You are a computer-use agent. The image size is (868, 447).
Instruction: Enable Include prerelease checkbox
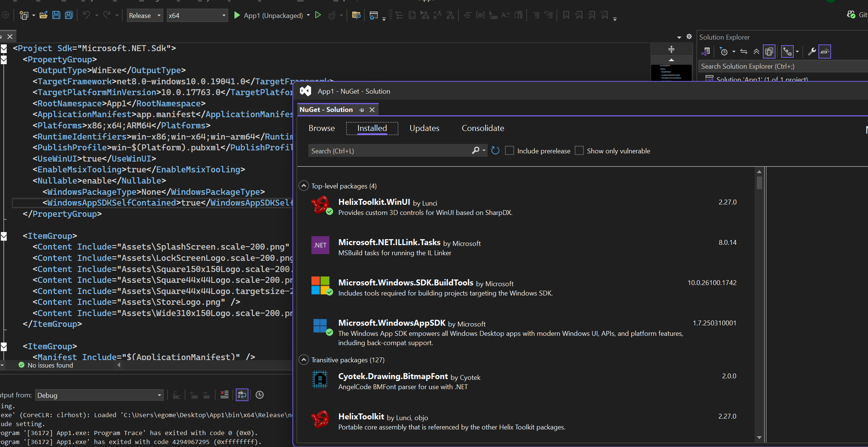pyautogui.click(x=510, y=151)
